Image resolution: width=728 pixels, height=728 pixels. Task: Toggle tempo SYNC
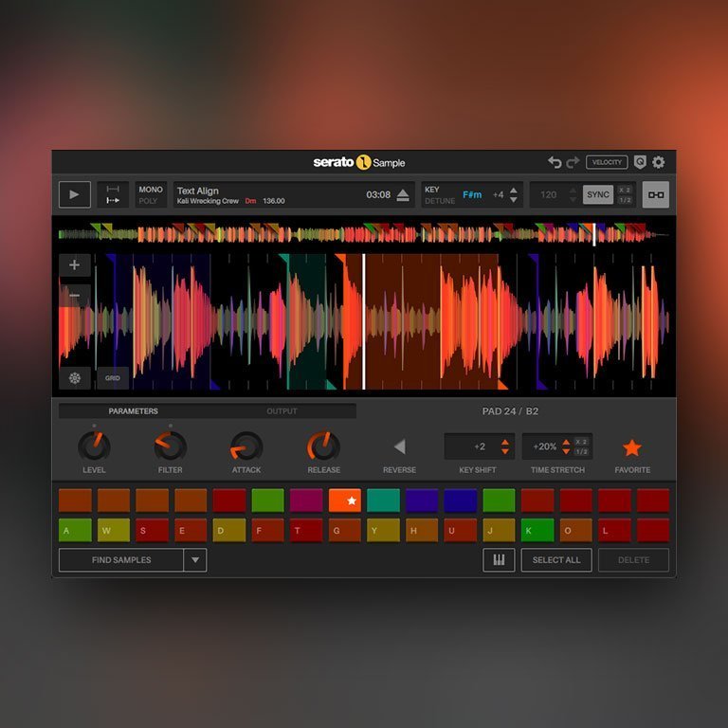(x=598, y=194)
